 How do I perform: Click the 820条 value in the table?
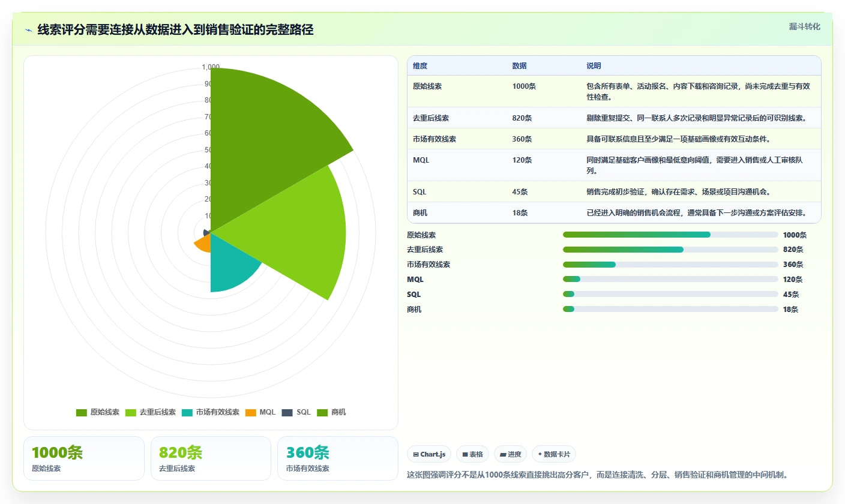pos(522,118)
